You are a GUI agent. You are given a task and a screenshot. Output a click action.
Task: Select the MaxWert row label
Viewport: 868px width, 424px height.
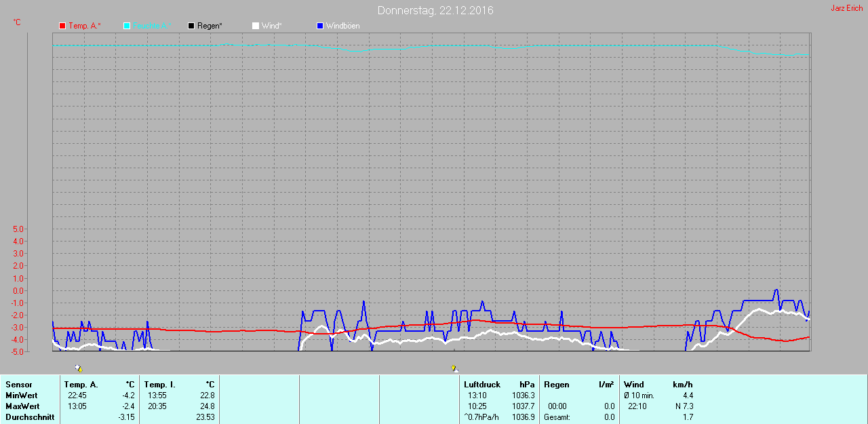point(22,406)
